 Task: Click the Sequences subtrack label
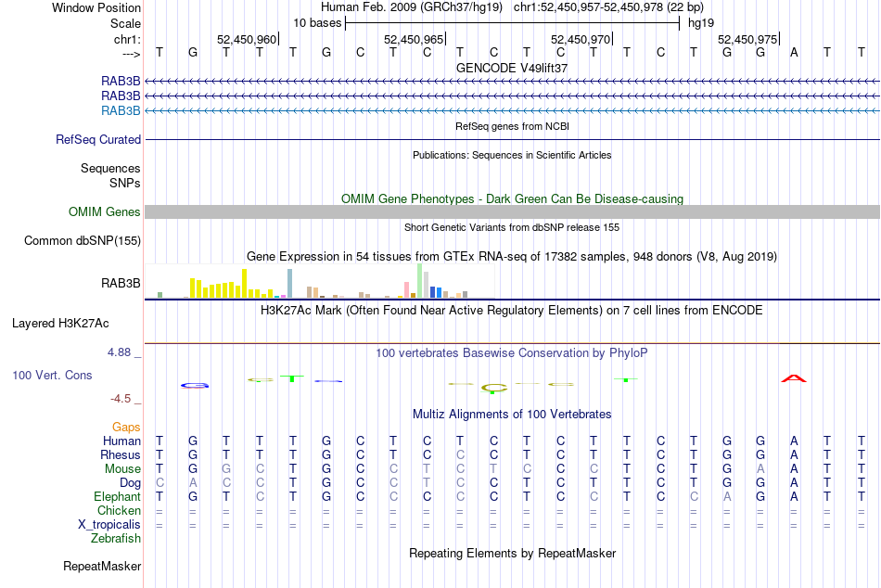point(110,168)
